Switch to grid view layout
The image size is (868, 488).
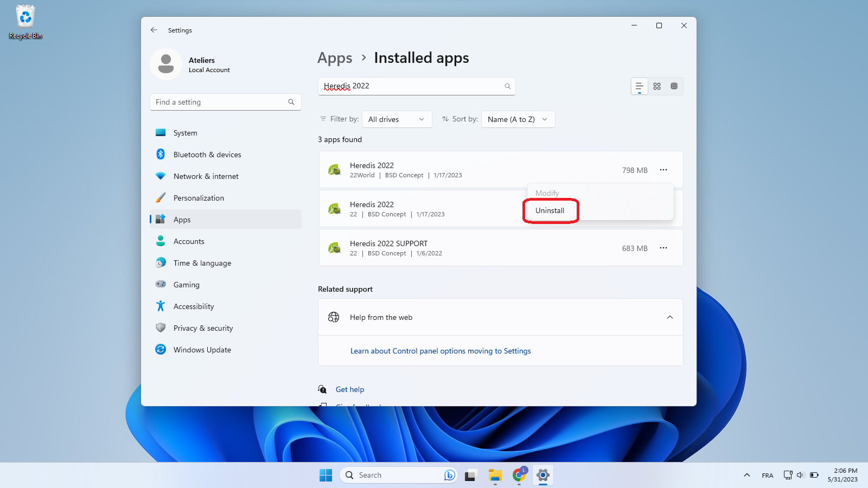pos(657,86)
